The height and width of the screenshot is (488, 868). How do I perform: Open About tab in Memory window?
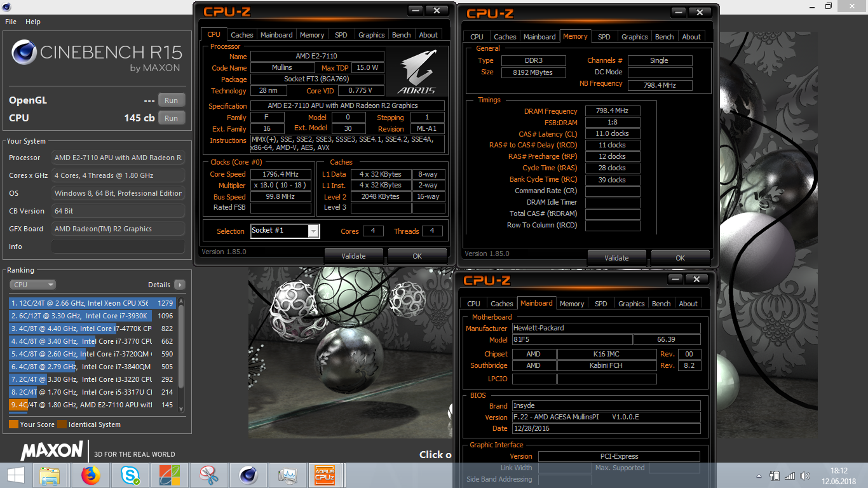click(691, 37)
